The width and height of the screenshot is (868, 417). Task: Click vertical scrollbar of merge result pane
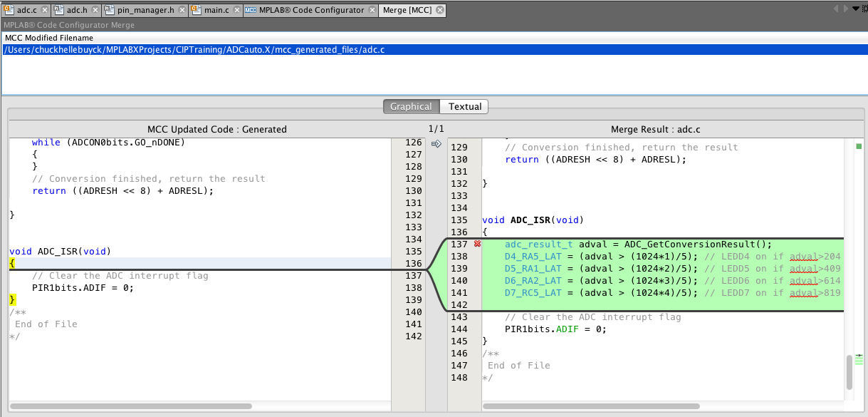tap(849, 371)
